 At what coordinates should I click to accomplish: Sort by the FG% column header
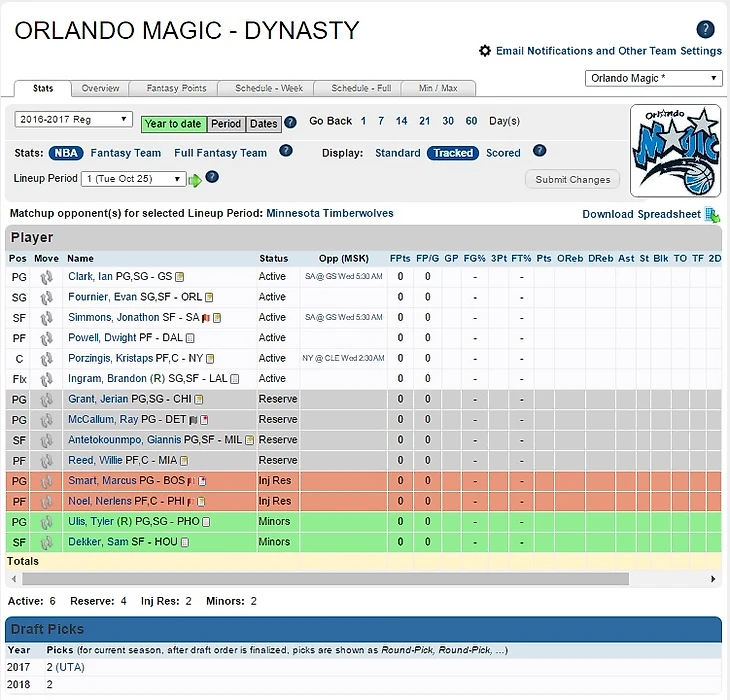pos(474,258)
